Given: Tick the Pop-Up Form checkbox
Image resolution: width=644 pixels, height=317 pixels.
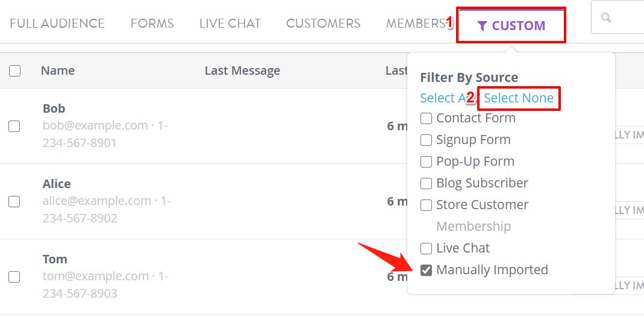Looking at the screenshot, I should click(427, 162).
